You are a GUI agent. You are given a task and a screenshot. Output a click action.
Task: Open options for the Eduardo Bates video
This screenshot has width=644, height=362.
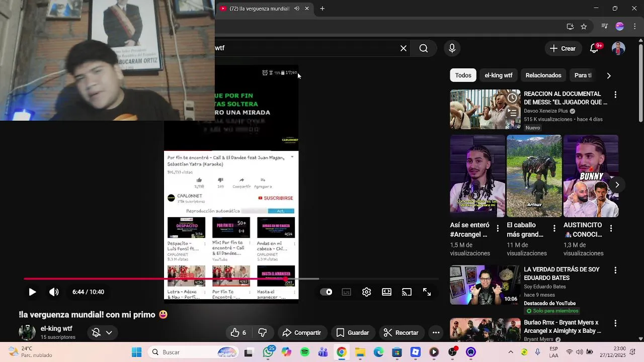point(615,270)
